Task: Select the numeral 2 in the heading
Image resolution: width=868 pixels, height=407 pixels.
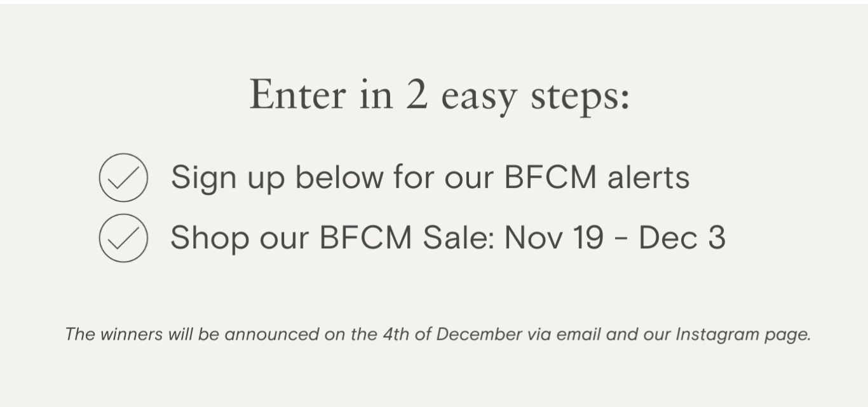Action: (417, 95)
